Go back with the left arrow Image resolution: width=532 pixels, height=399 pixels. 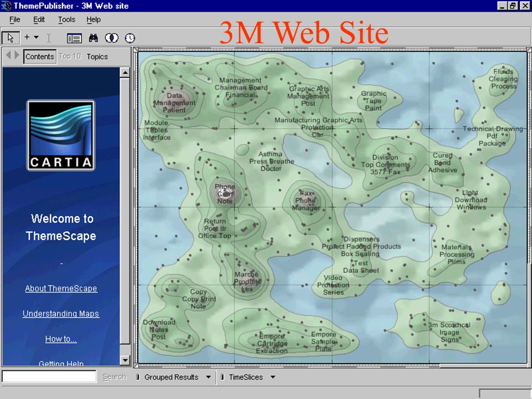pos(9,55)
